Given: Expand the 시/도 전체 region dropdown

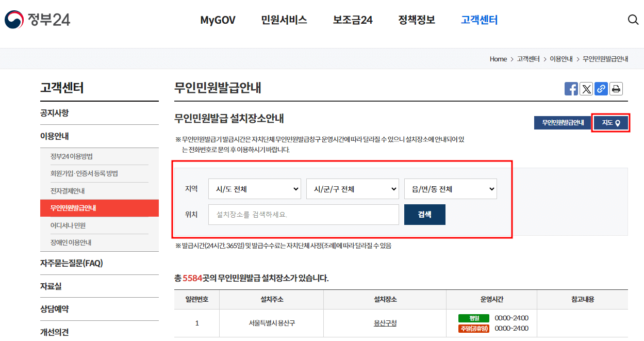Looking at the screenshot, I should [x=254, y=188].
